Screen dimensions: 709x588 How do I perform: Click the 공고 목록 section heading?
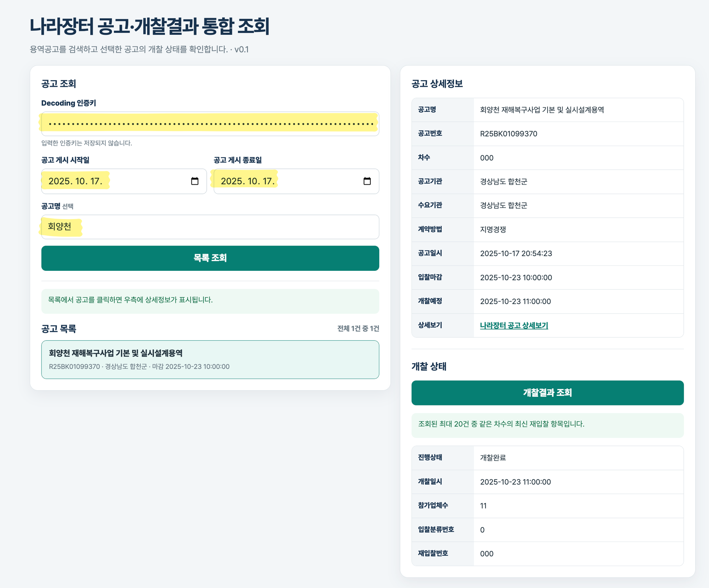point(59,329)
